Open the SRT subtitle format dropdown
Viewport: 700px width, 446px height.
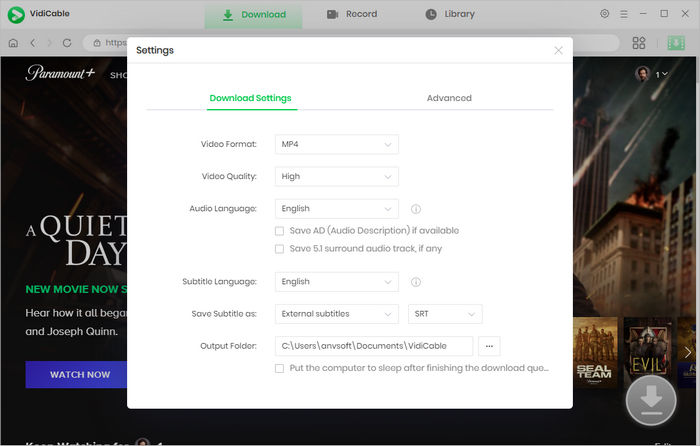(445, 314)
